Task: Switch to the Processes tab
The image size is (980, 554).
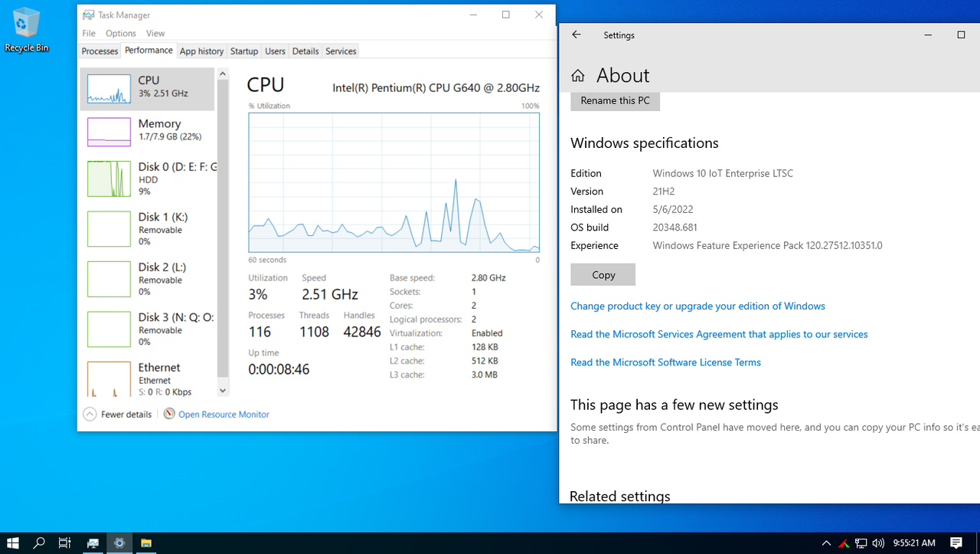Action: coord(100,51)
